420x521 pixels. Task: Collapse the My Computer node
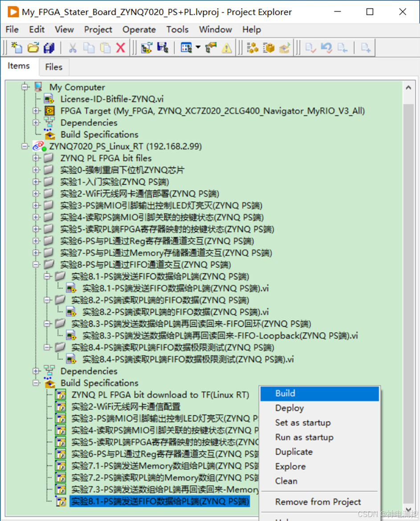(x=24, y=87)
